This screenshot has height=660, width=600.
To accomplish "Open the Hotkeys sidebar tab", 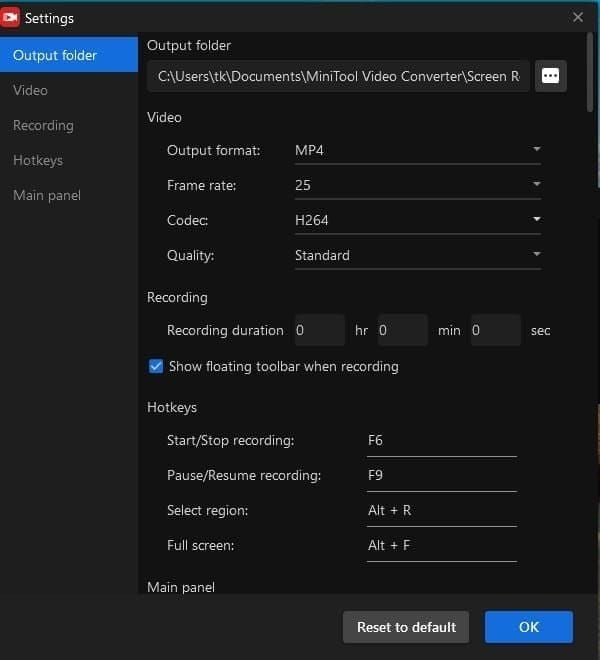I will [x=38, y=160].
